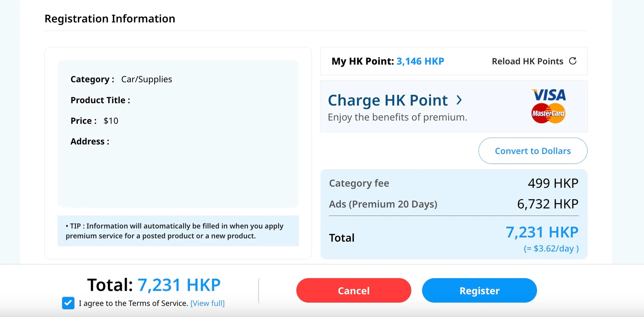The height and width of the screenshot is (317, 644).
Task: Click the TIP information notice box
Action: tap(178, 231)
